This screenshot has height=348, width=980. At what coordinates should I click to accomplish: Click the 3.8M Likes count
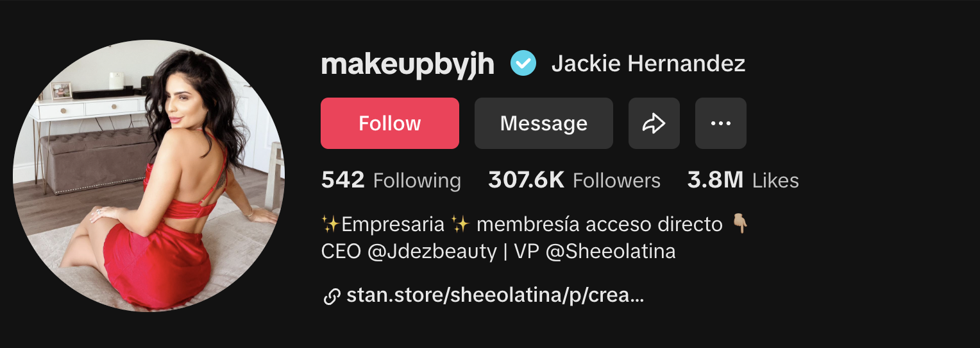click(743, 180)
